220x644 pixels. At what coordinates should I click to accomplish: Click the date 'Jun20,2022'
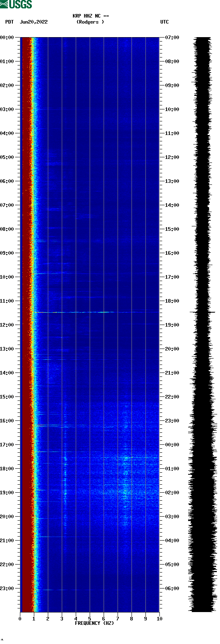point(34,22)
